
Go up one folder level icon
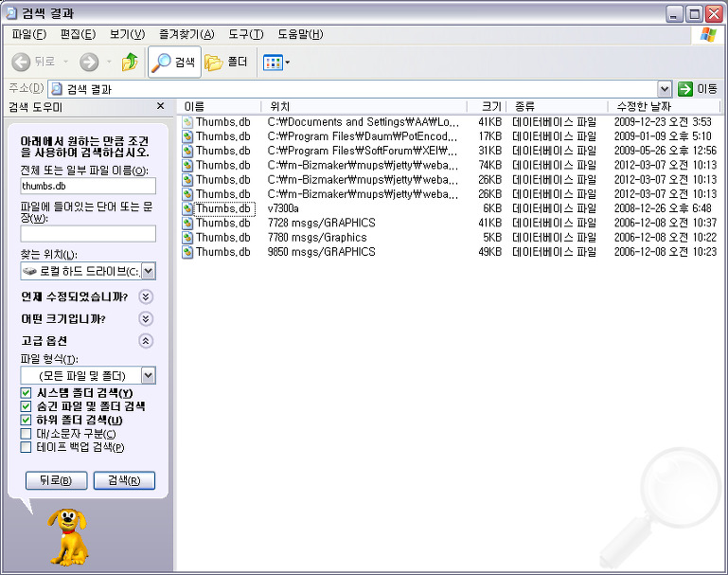tap(130, 62)
